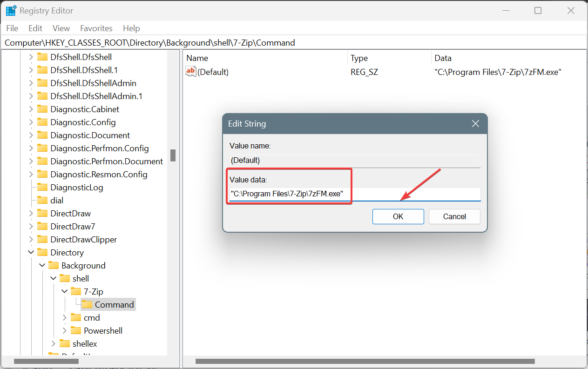Close the Edit String dialog
The width and height of the screenshot is (588, 369).
(x=475, y=123)
